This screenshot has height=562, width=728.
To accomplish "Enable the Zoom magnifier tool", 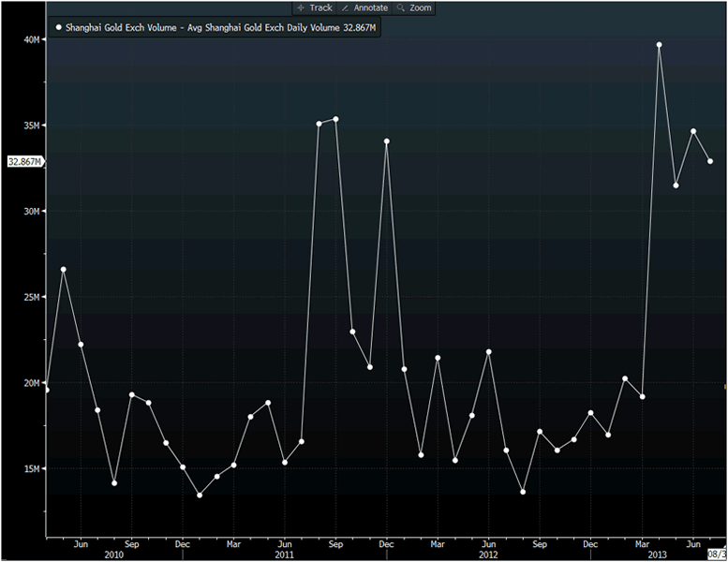I will 414,7.
